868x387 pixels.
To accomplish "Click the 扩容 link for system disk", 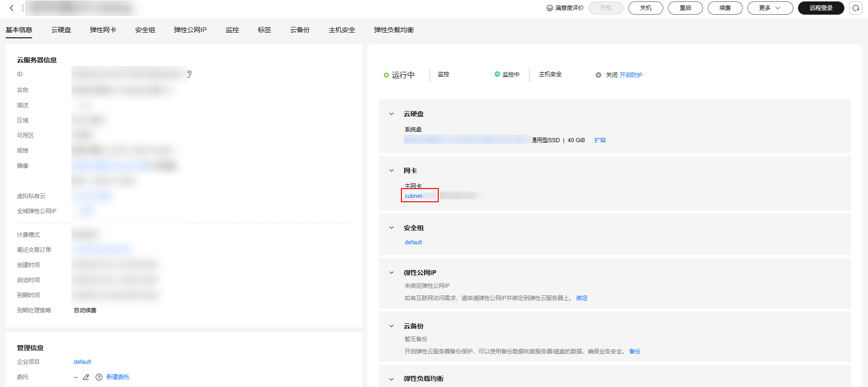I will click(x=600, y=140).
